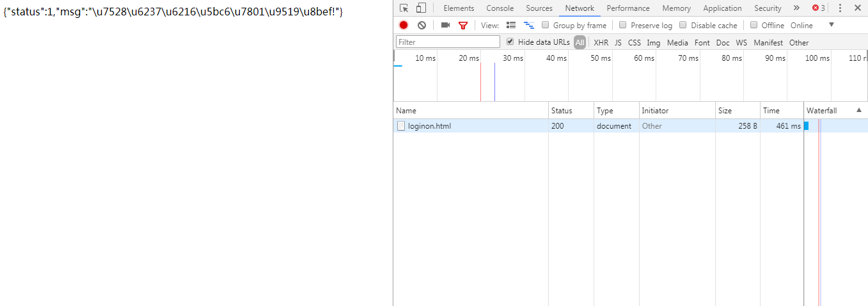Click into the Filter text field
This screenshot has width=868, height=306.
pyautogui.click(x=448, y=42)
